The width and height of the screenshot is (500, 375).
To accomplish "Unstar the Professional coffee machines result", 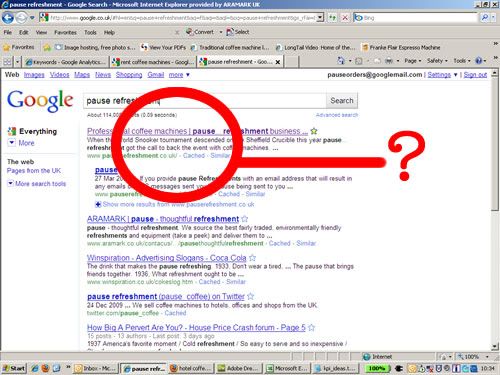I will [x=314, y=131].
